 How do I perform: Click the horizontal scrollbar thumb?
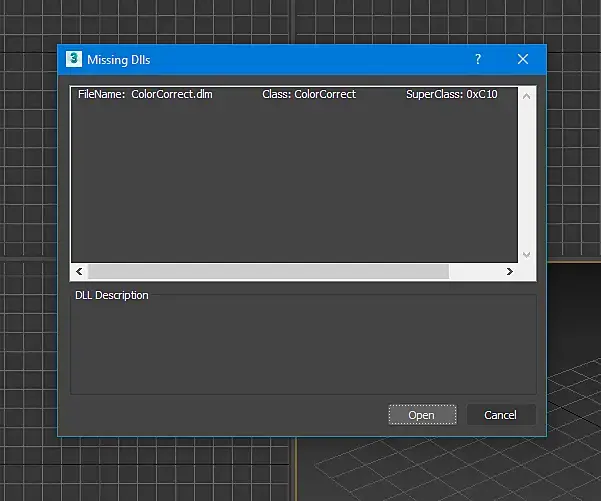[269, 271]
